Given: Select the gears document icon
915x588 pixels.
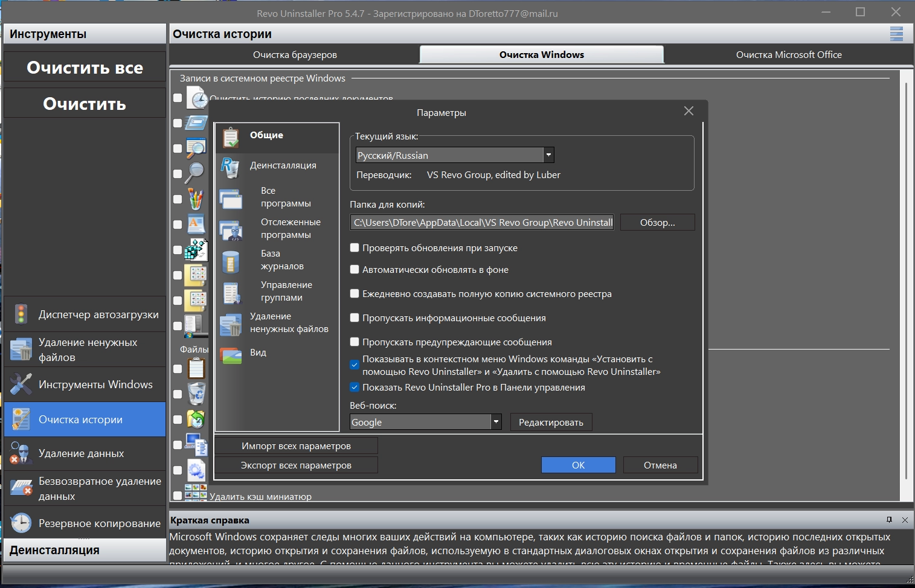Looking at the screenshot, I should (196, 470).
